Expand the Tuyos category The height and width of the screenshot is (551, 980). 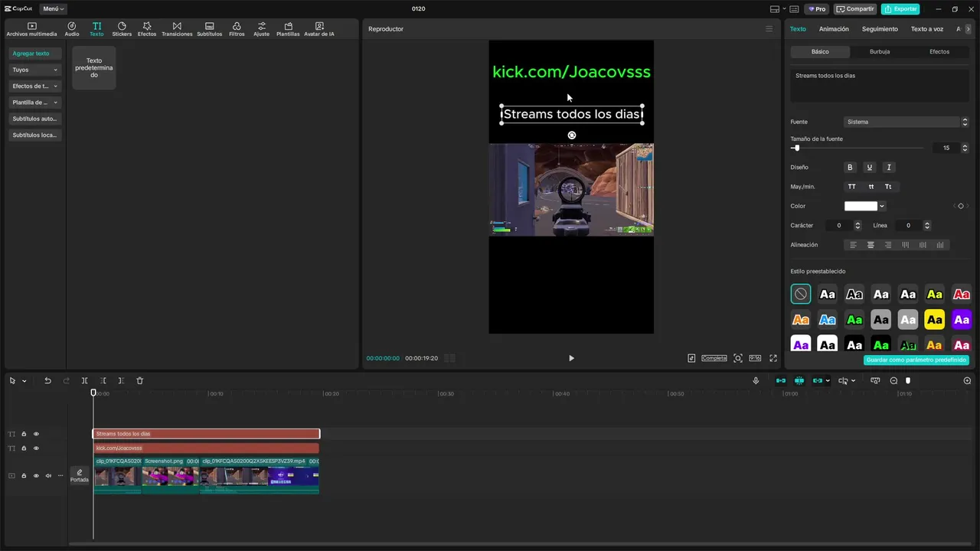click(34, 70)
